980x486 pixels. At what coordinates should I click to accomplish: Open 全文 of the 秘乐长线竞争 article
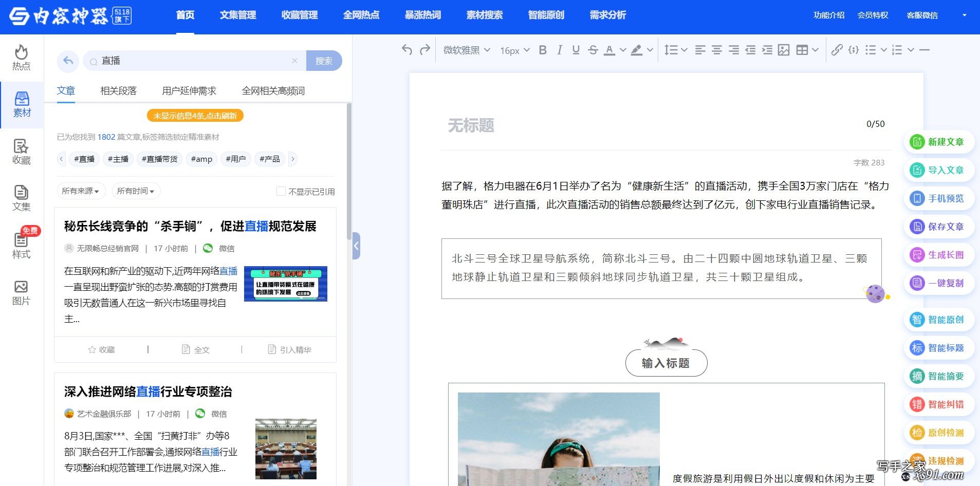[x=196, y=350]
